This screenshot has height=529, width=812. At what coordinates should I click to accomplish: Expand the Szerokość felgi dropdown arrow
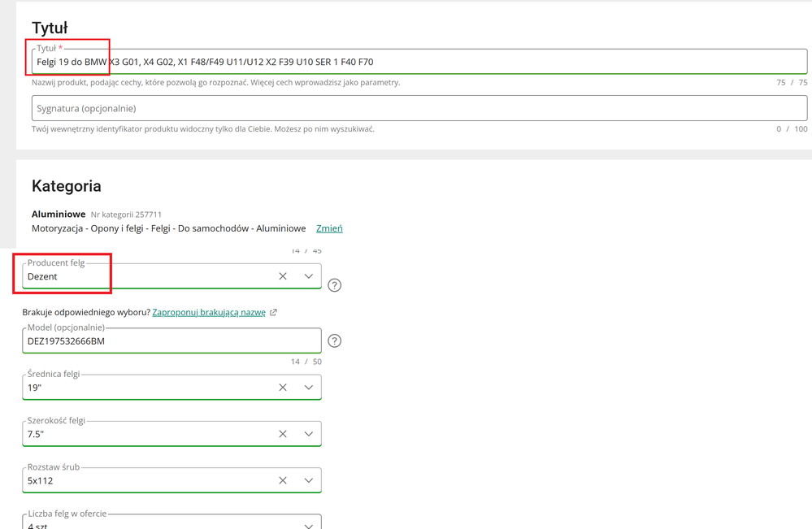tap(308, 434)
